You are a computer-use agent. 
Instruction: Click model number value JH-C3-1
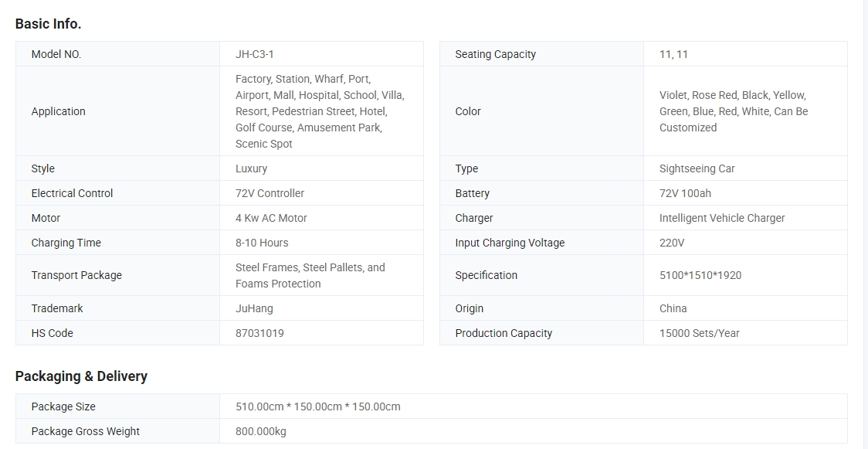point(254,54)
